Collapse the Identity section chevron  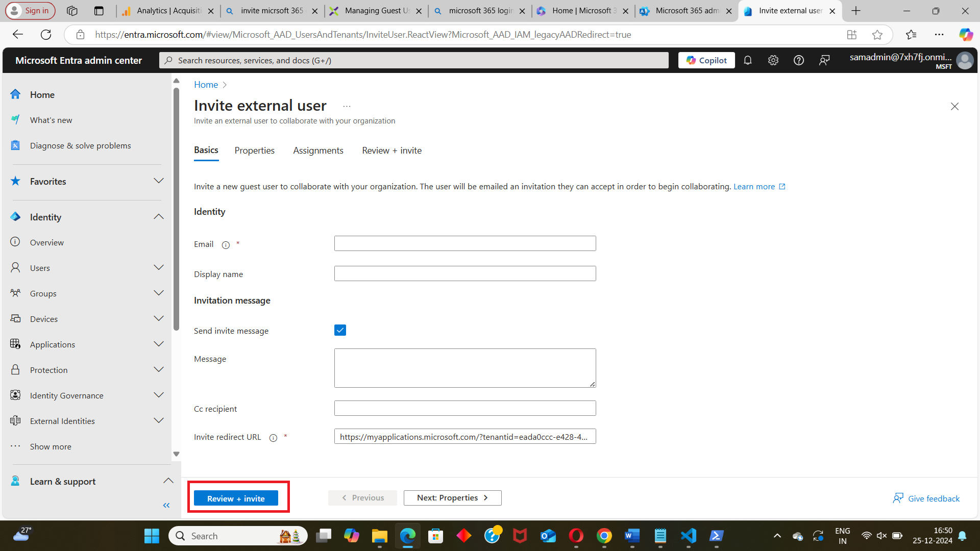coord(159,217)
